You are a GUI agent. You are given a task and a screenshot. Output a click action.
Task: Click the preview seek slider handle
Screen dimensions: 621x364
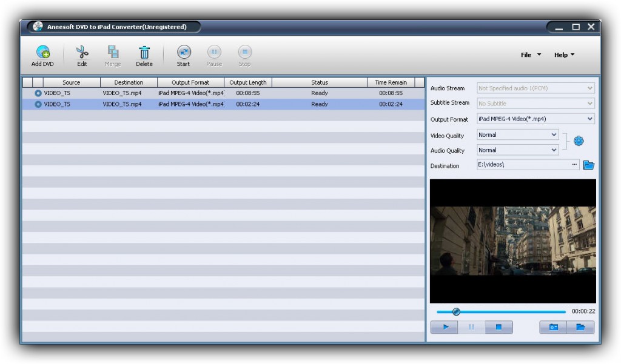coord(456,312)
